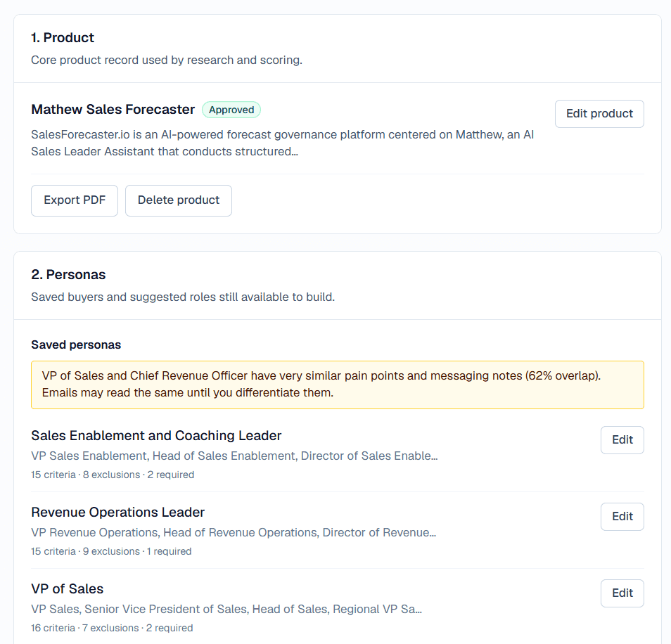The height and width of the screenshot is (644, 671).
Task: Export the product as PDF
Action: click(75, 200)
